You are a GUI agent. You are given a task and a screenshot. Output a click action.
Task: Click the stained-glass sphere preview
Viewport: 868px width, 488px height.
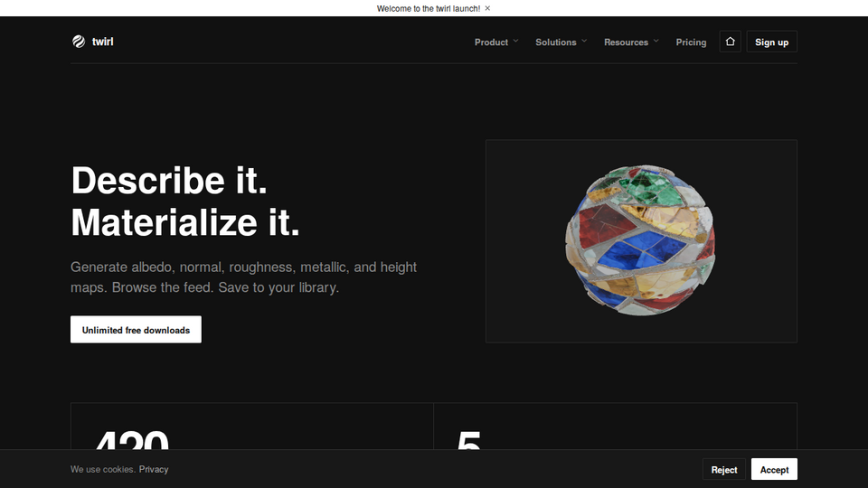point(641,241)
